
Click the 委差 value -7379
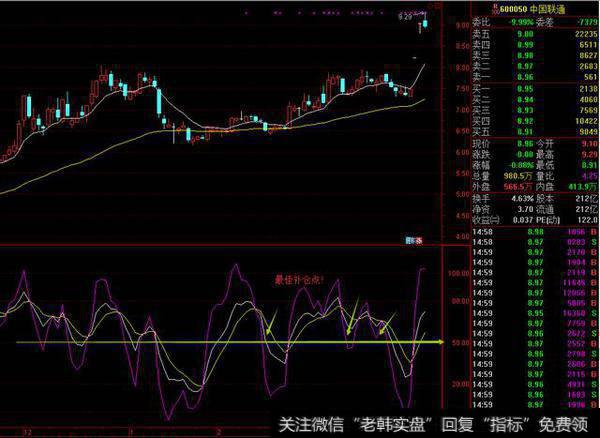585,23
